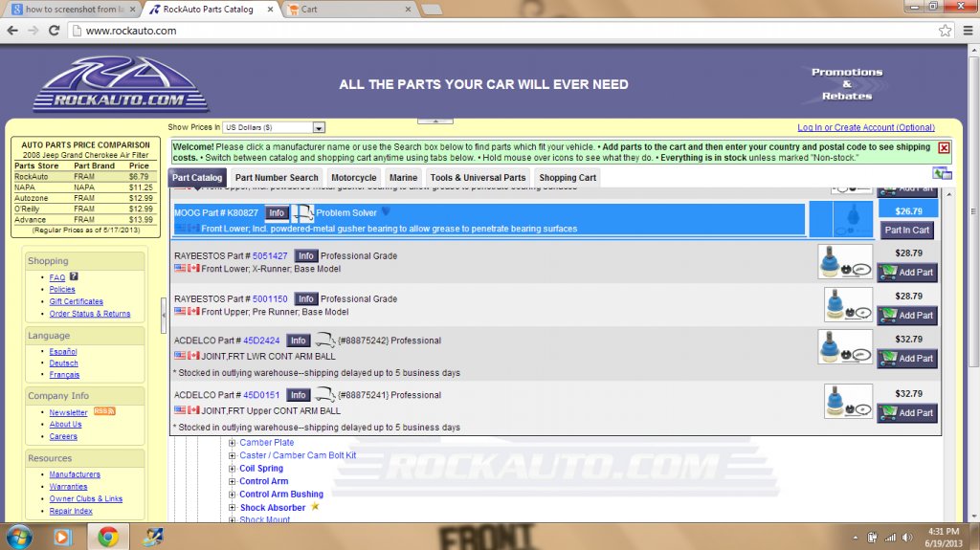Screen dimensions: 980x550
Task: Click the volume icon in system tray
Action: tap(907, 538)
